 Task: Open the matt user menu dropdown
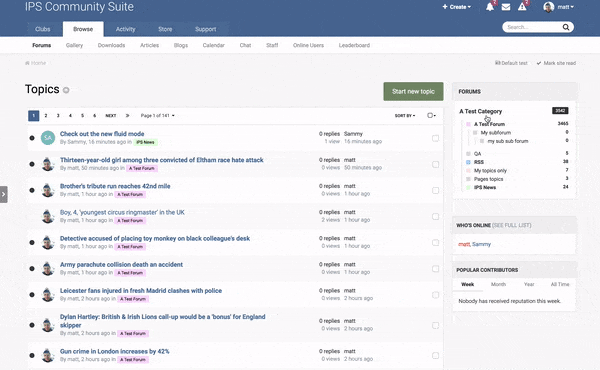(566, 7)
